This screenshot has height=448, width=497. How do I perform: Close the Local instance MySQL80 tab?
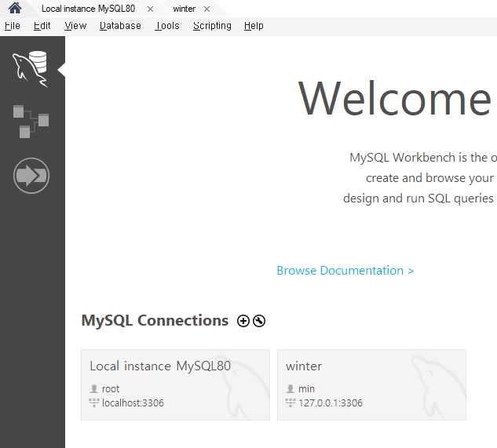[x=150, y=9]
